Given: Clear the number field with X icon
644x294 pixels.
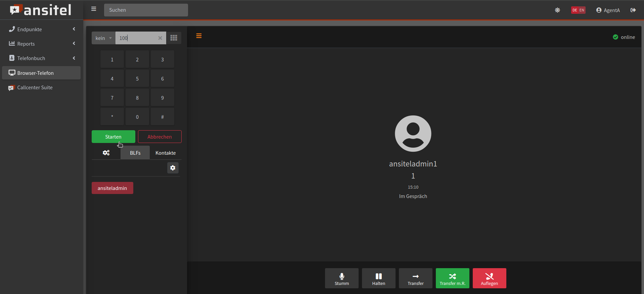Looking at the screenshot, I should 160,38.
